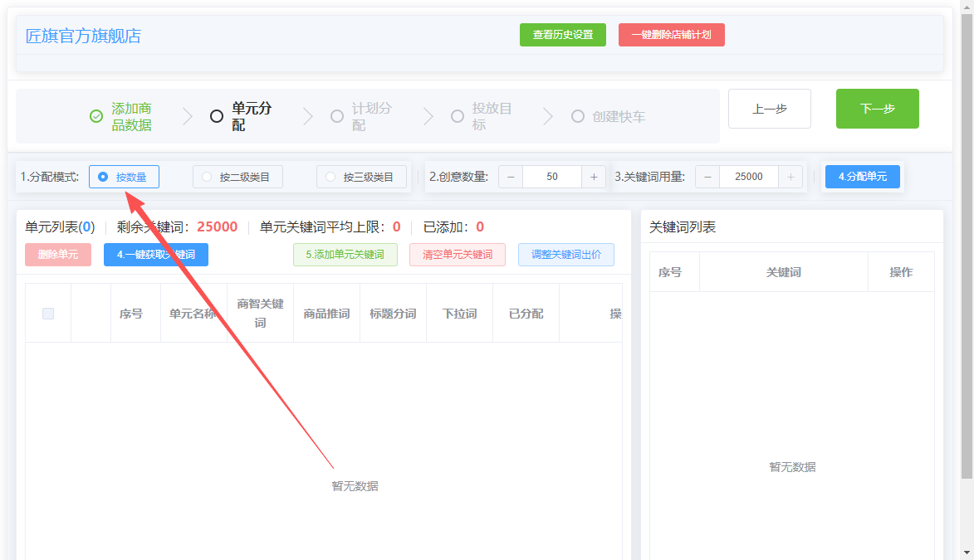974x560 pixels.
Task: Select the 创建快车 step
Action: tap(619, 117)
